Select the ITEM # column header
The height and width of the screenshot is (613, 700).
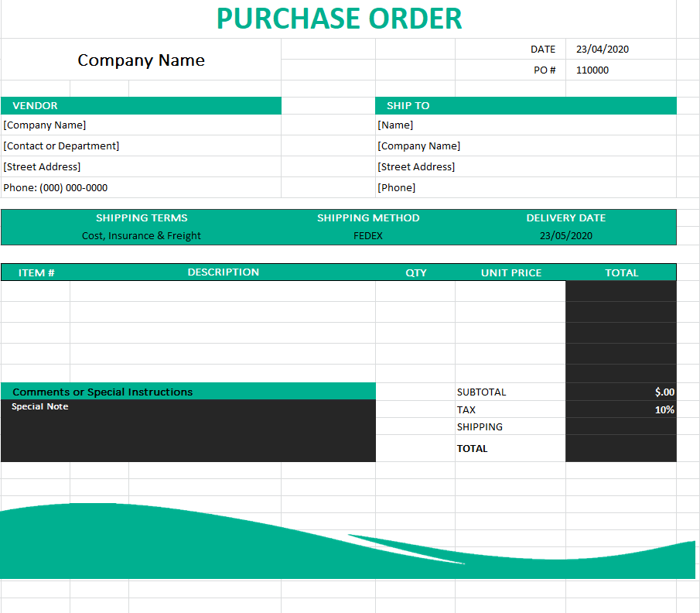pyautogui.click(x=36, y=272)
